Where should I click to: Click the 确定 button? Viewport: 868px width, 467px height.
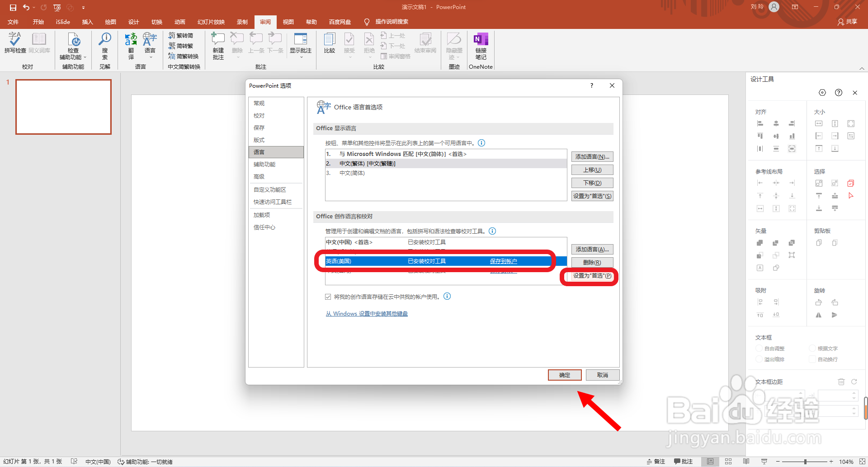tap(565, 375)
